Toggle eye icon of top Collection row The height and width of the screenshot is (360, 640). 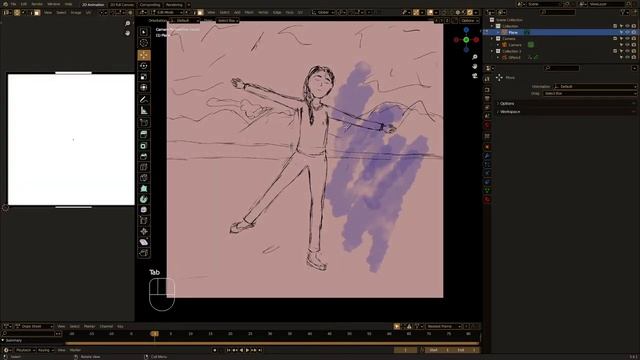627,26
